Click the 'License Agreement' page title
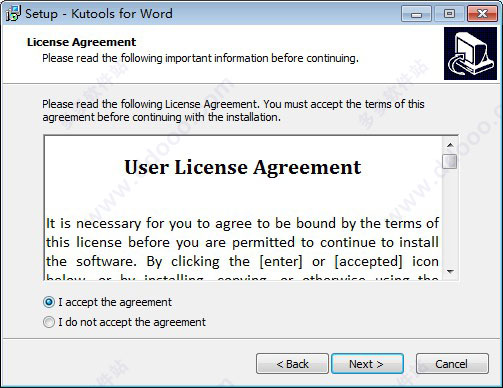 pyautogui.click(x=81, y=42)
